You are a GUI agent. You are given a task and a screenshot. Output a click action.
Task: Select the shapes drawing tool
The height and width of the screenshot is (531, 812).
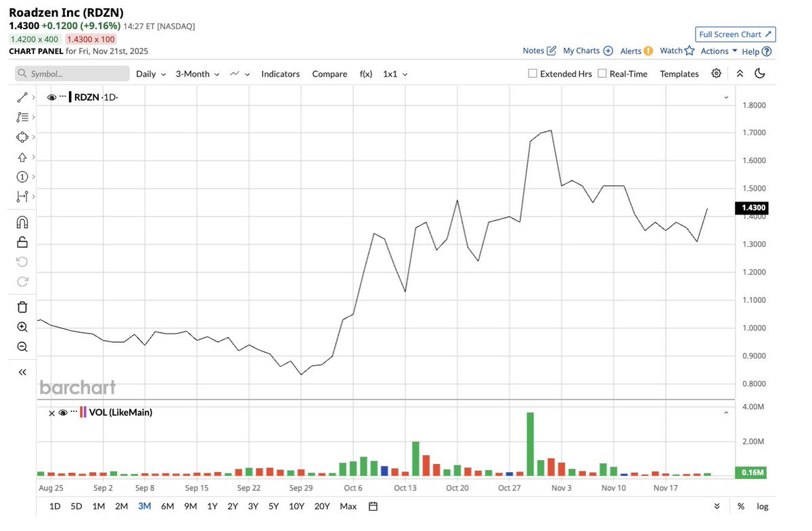click(22, 137)
